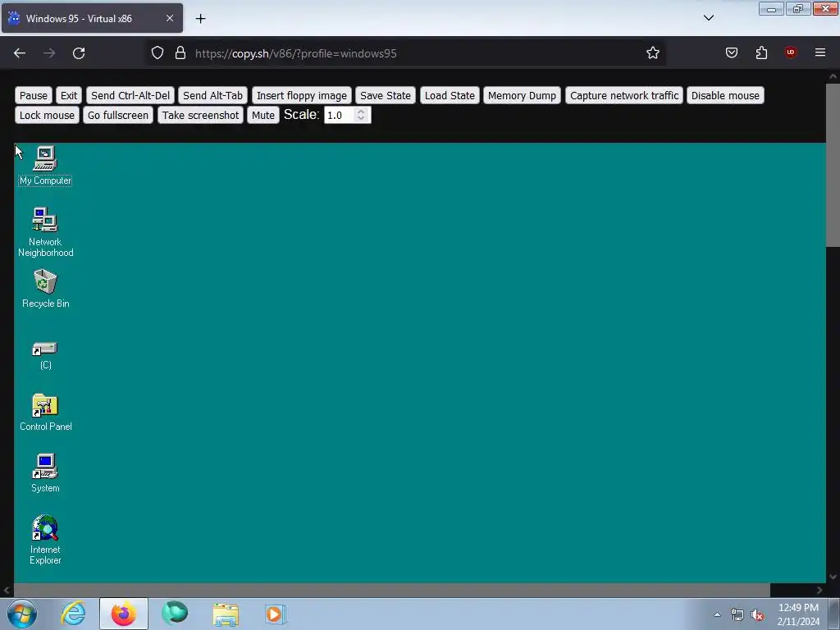Select the Recycle Bin desktop icon
This screenshot has height=630, width=840.
click(46, 288)
